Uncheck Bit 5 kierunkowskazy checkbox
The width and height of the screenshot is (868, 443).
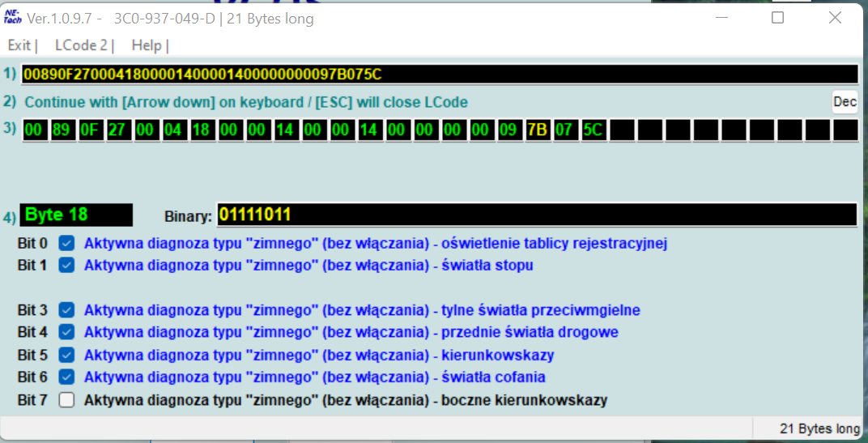[66, 355]
